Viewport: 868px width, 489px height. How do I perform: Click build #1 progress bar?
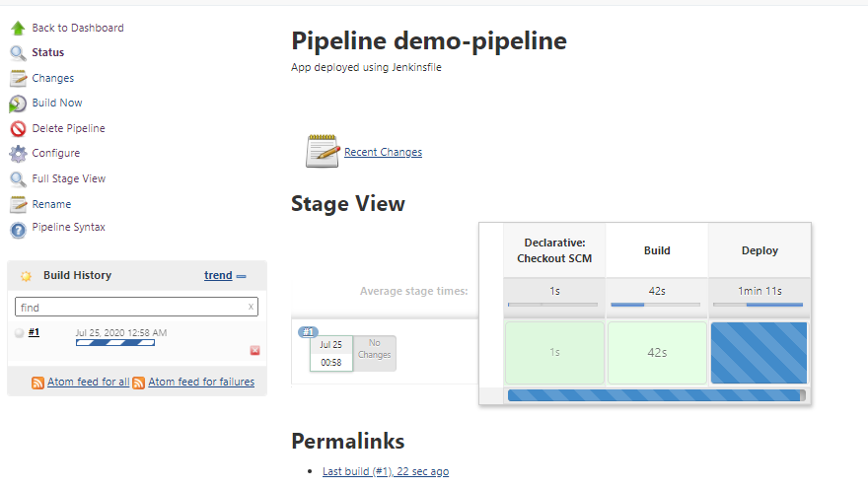pyautogui.click(x=114, y=342)
